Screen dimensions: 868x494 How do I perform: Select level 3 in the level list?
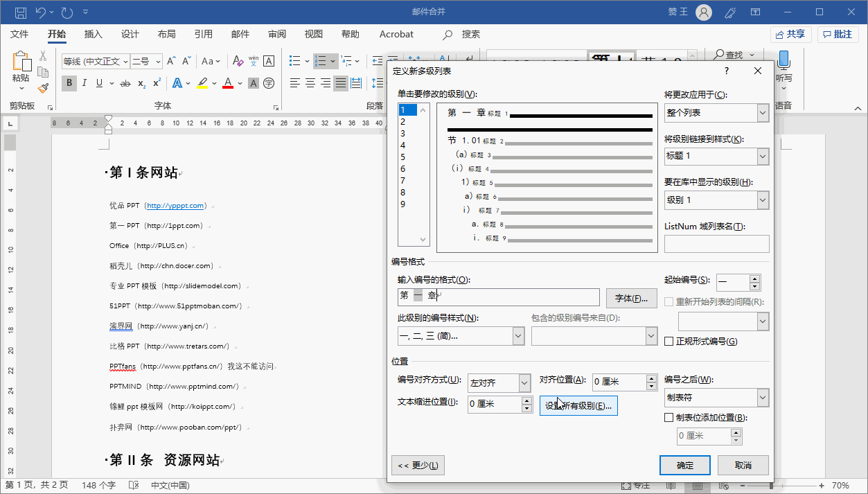[403, 134]
